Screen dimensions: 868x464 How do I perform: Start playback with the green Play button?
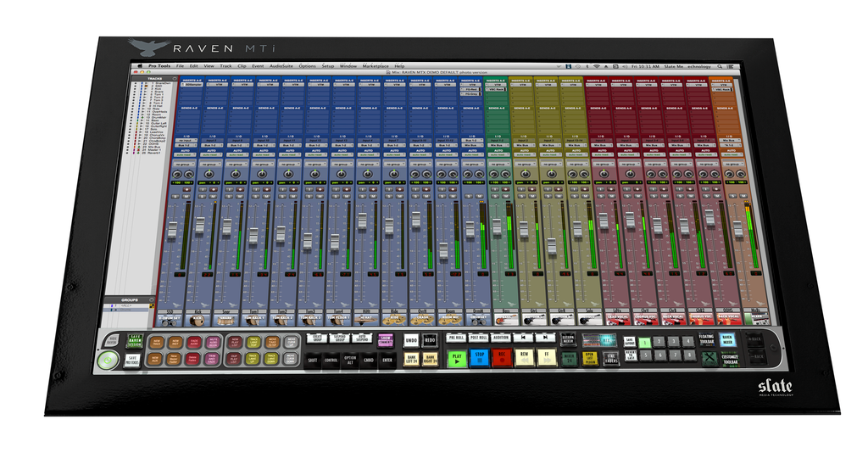pos(457,358)
